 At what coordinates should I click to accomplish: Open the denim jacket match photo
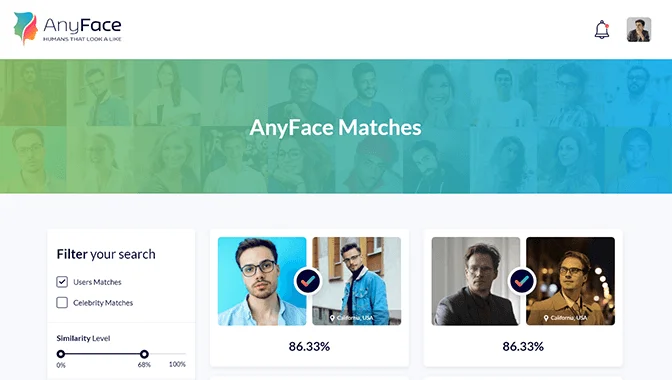click(357, 281)
